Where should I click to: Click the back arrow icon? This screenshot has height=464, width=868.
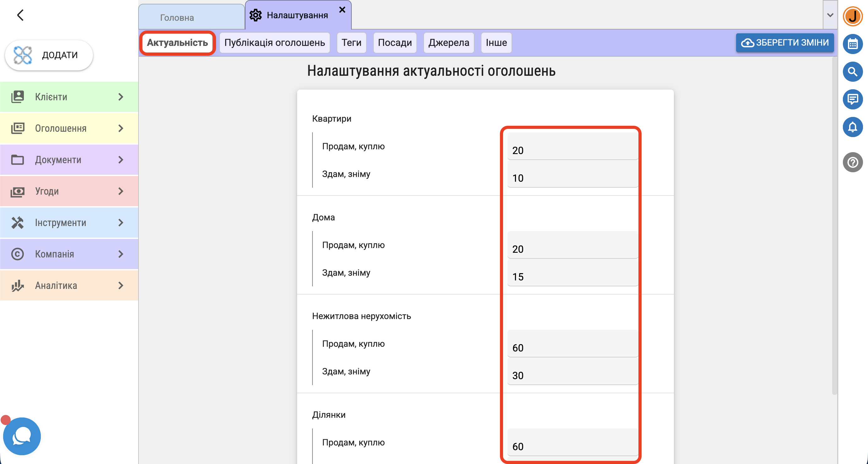(20, 15)
